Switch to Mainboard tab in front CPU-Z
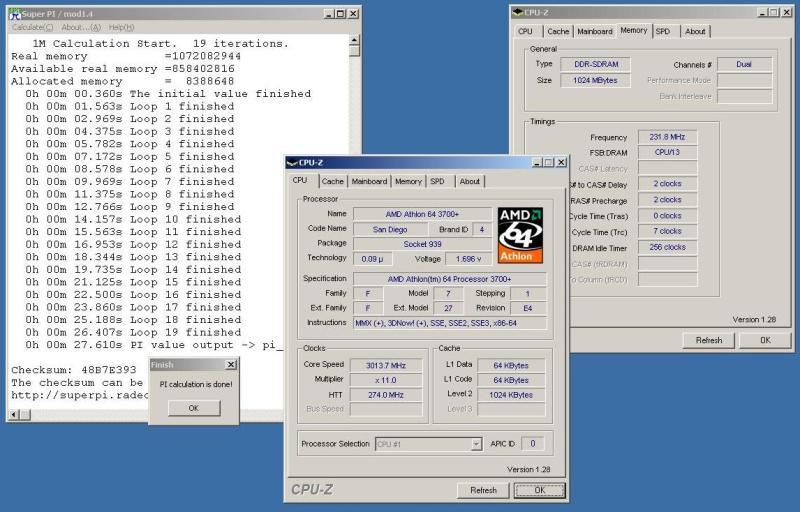The image size is (800, 512). point(369,182)
